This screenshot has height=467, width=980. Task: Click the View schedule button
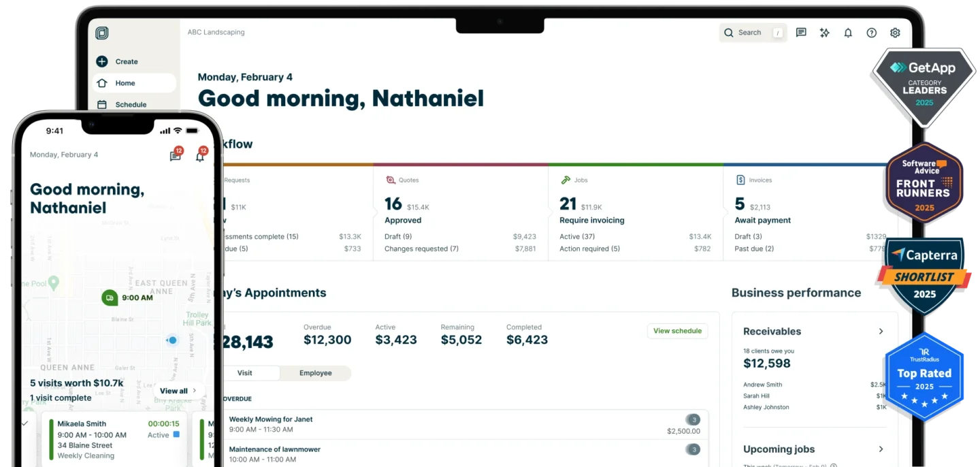tap(677, 331)
